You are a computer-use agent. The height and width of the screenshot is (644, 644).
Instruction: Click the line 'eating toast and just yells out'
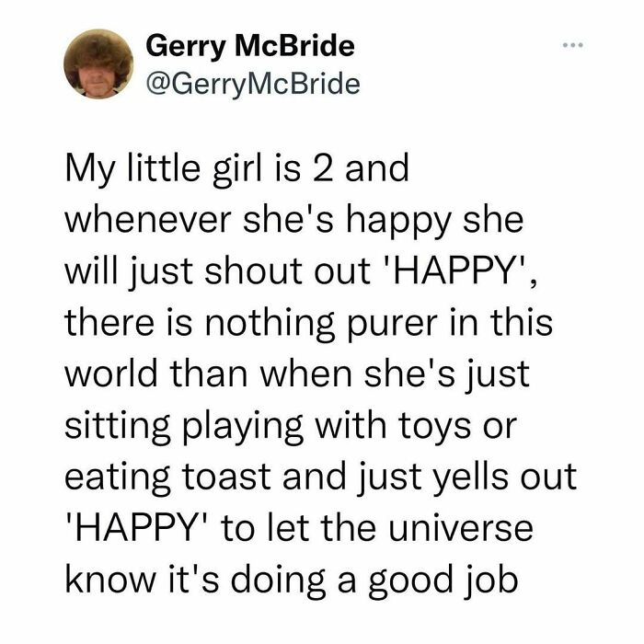coord(321,477)
